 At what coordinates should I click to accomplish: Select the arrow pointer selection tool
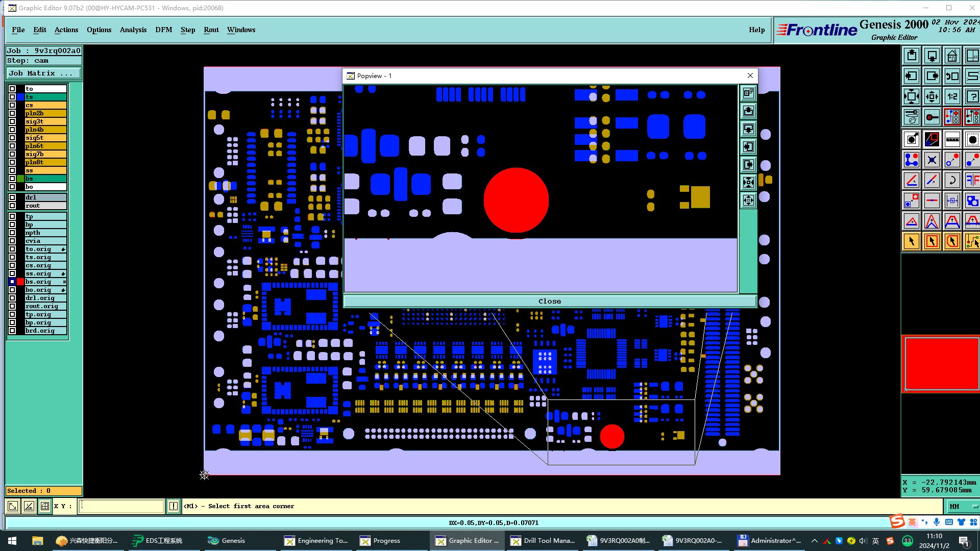912,241
